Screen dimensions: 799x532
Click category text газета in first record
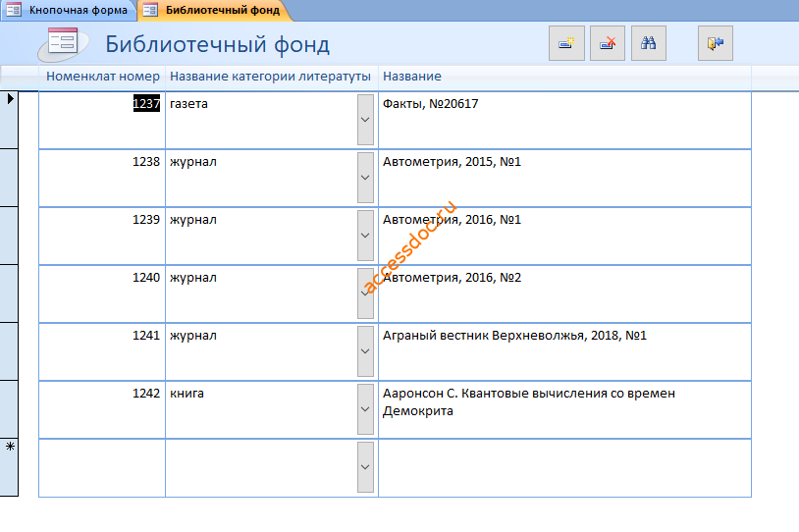pos(188,104)
